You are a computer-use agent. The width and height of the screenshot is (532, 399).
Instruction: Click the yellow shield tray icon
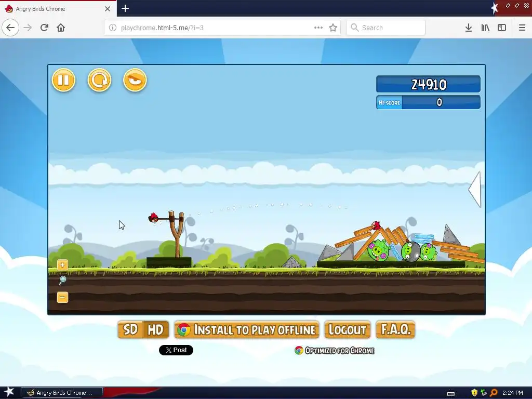pyautogui.click(x=474, y=393)
